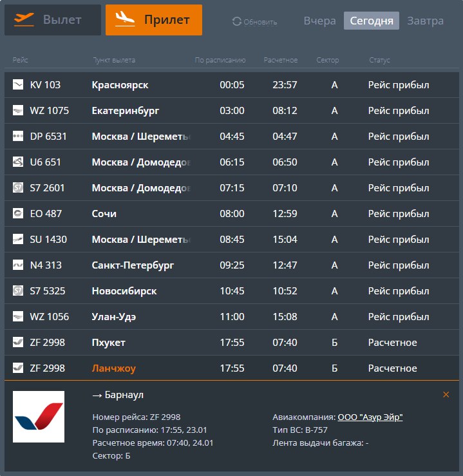
Task: Open the ООО "Азур Эйр" airline link
Action: click(x=370, y=417)
